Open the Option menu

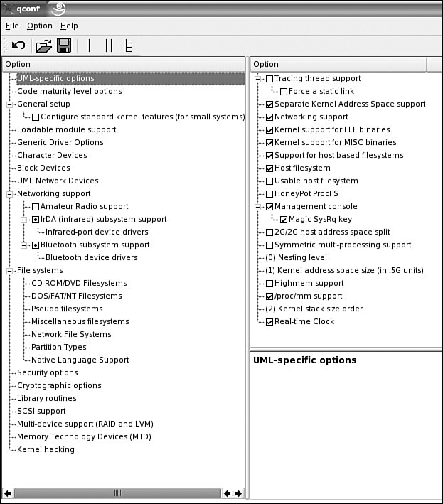point(40,26)
